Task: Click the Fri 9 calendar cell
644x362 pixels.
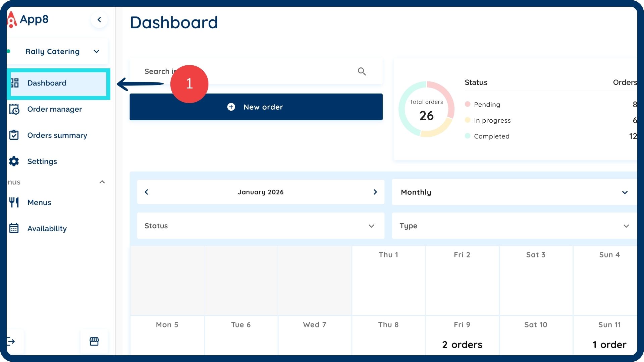Action: point(462,335)
